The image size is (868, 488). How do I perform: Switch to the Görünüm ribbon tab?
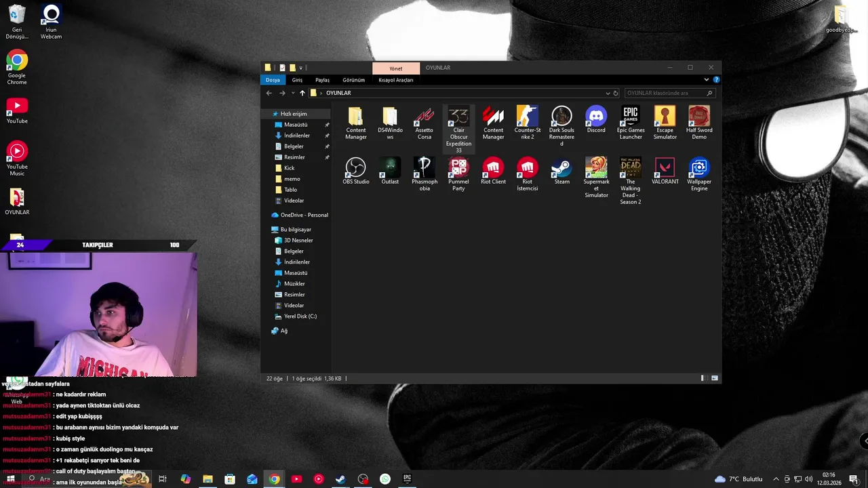(353, 80)
